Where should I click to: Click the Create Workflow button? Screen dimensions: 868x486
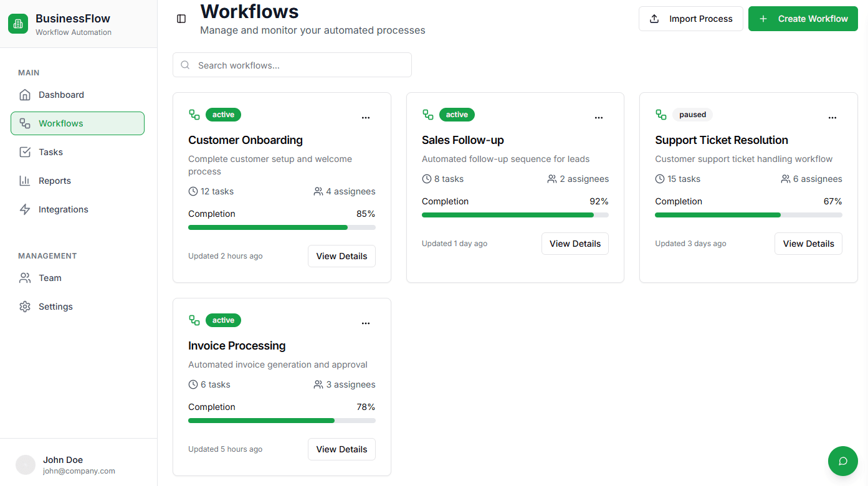tap(803, 18)
